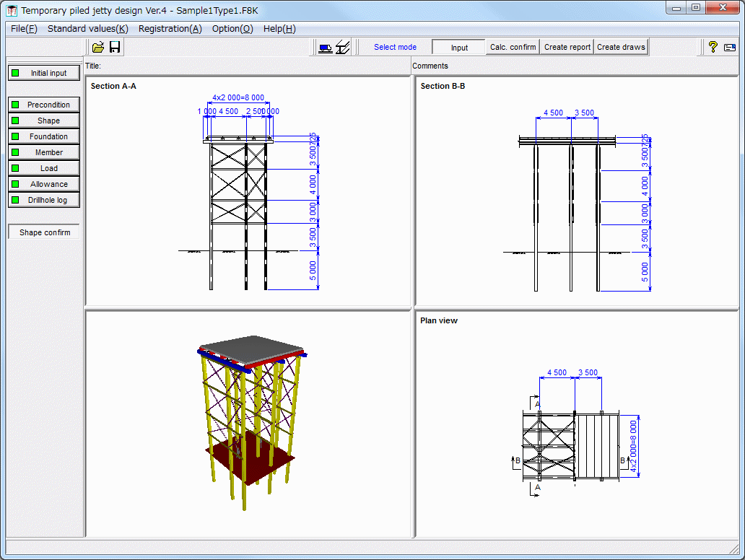Switch to Input mode

[459, 48]
